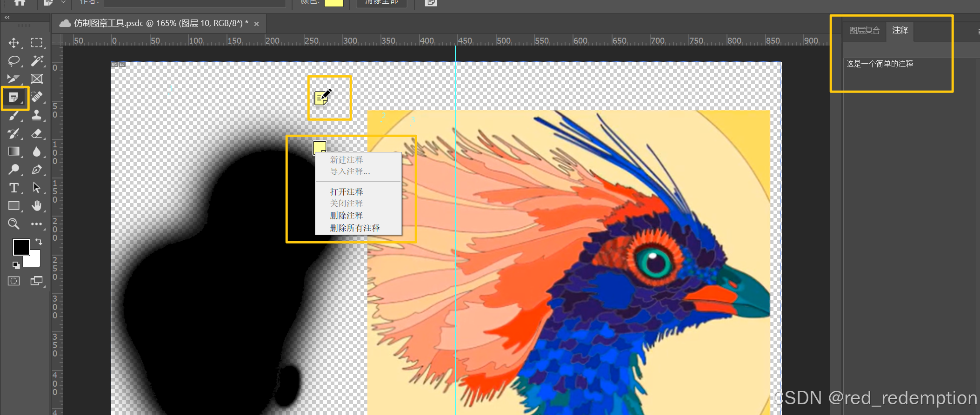Select the Gradient tool
Image resolution: width=980 pixels, height=415 pixels.
tap(13, 152)
